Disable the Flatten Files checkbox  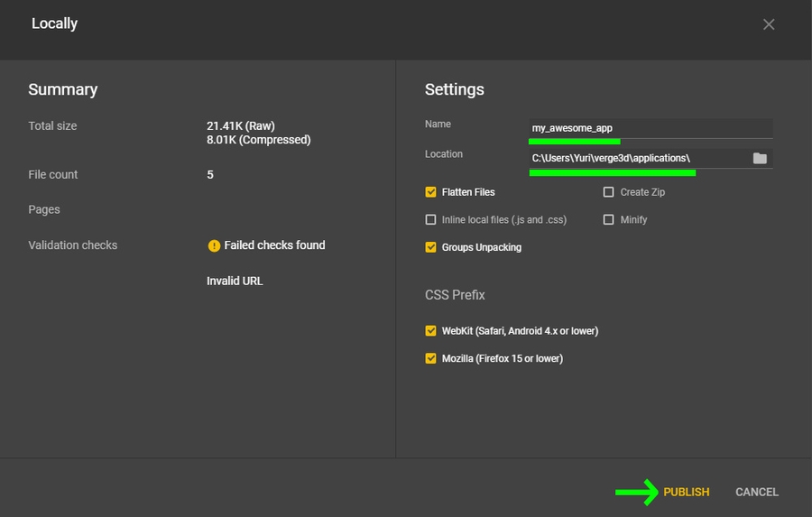click(x=431, y=192)
